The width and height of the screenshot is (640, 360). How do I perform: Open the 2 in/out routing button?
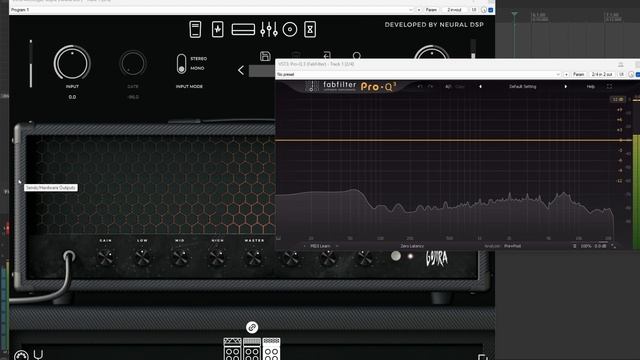tap(454, 10)
